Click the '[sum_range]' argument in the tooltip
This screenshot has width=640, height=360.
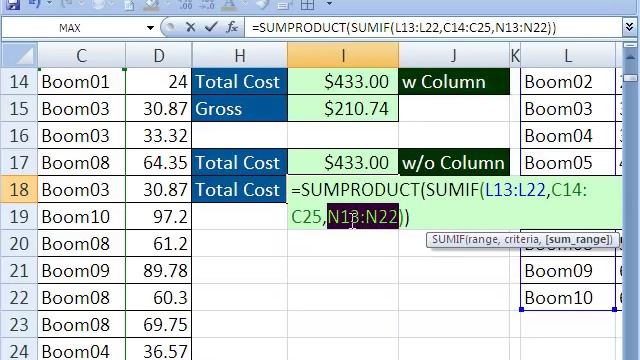click(x=578, y=240)
